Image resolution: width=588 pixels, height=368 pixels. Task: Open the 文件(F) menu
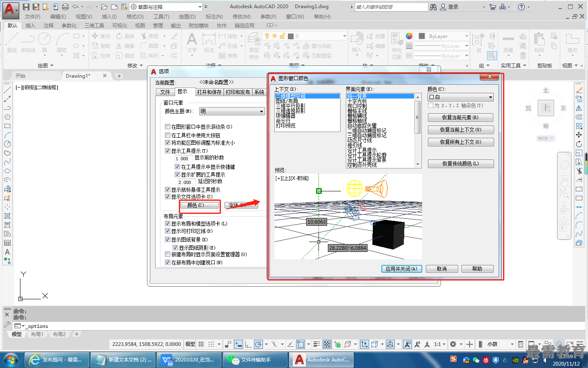33,17
